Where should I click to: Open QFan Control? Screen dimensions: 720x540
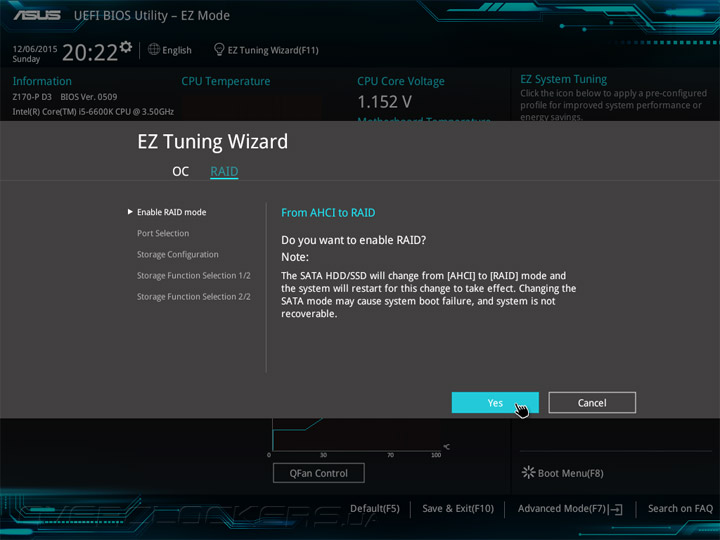click(x=319, y=473)
